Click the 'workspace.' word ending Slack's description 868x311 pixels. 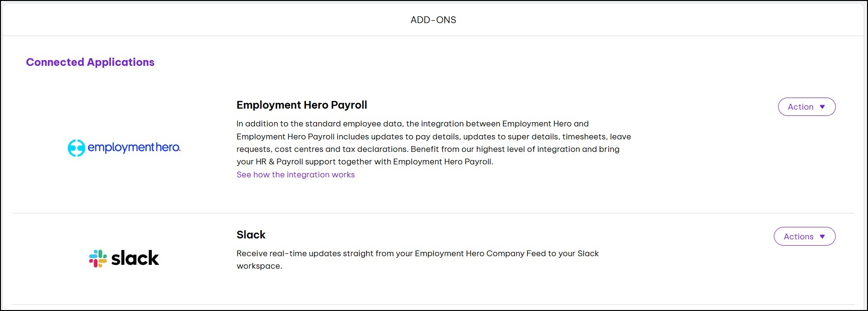[259, 266]
